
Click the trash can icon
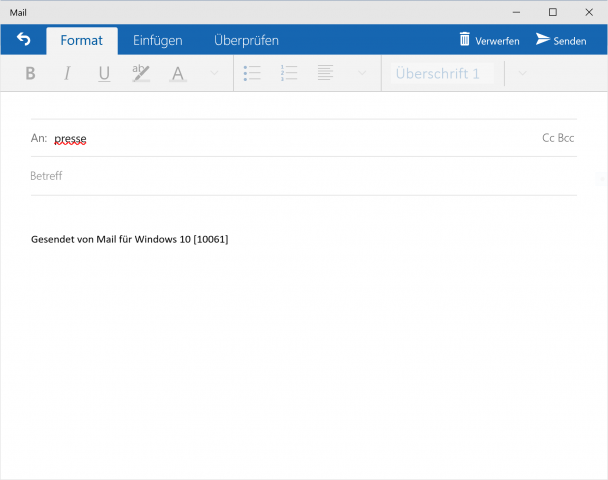click(x=465, y=39)
